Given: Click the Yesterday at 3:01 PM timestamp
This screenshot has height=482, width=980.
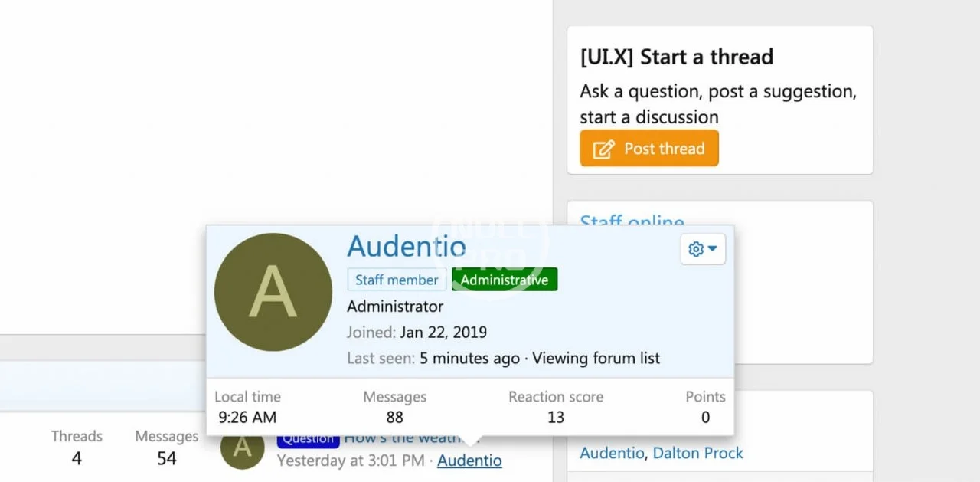Looking at the screenshot, I should [x=351, y=461].
